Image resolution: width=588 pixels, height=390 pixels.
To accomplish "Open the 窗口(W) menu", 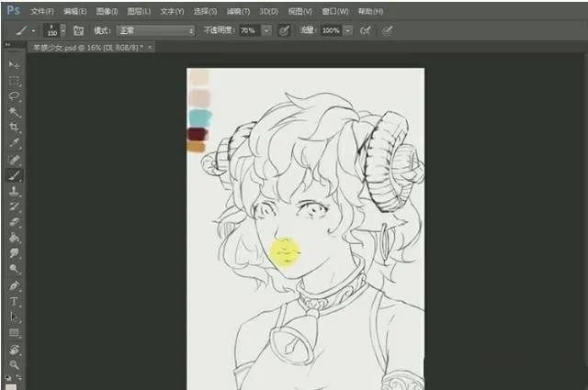I will [335, 11].
